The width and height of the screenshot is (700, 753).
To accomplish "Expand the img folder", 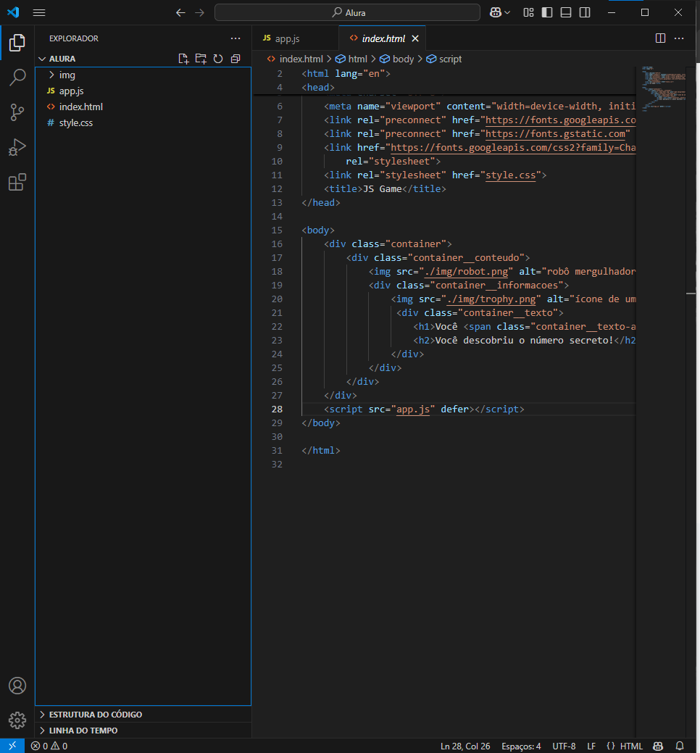I will (67, 75).
